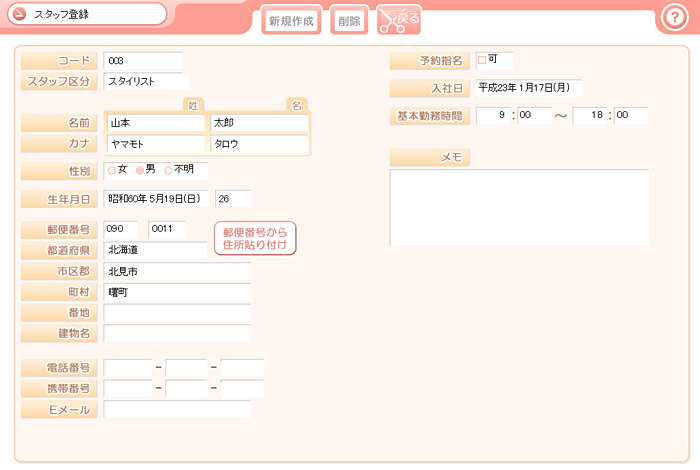Select the 女 gender radio button

click(x=111, y=170)
